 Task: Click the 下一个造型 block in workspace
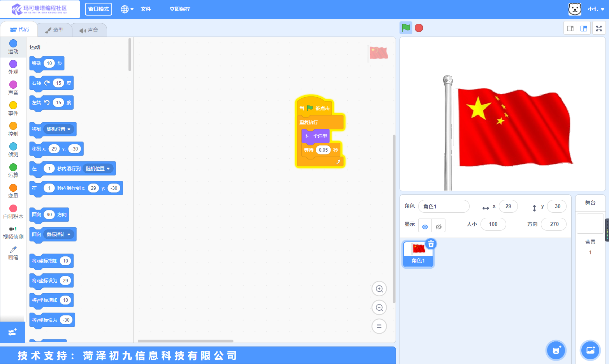pos(315,136)
